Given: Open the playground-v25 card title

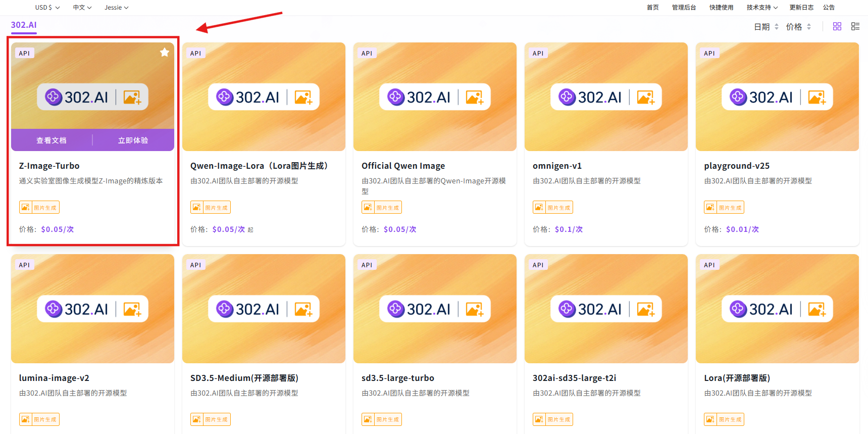Looking at the screenshot, I should click(x=737, y=166).
